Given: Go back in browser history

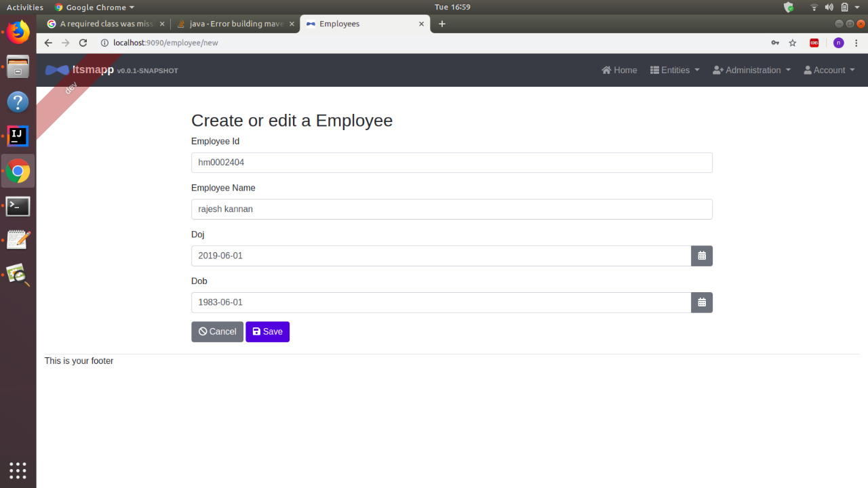Looking at the screenshot, I should click(48, 43).
